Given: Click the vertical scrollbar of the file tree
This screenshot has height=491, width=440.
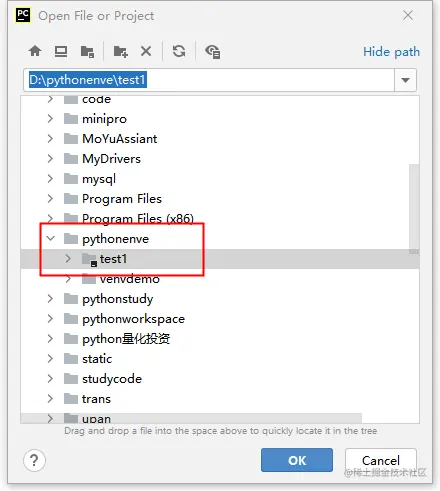Looking at the screenshot, I should (414, 209).
